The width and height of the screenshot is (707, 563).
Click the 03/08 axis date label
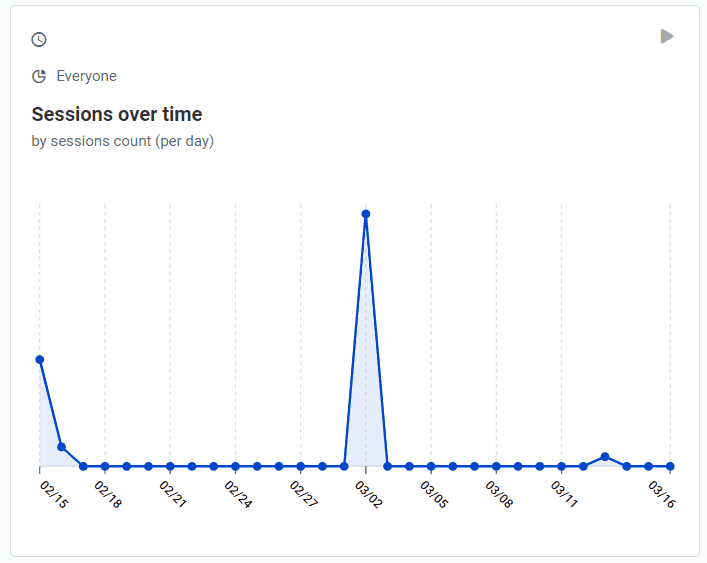[499, 494]
